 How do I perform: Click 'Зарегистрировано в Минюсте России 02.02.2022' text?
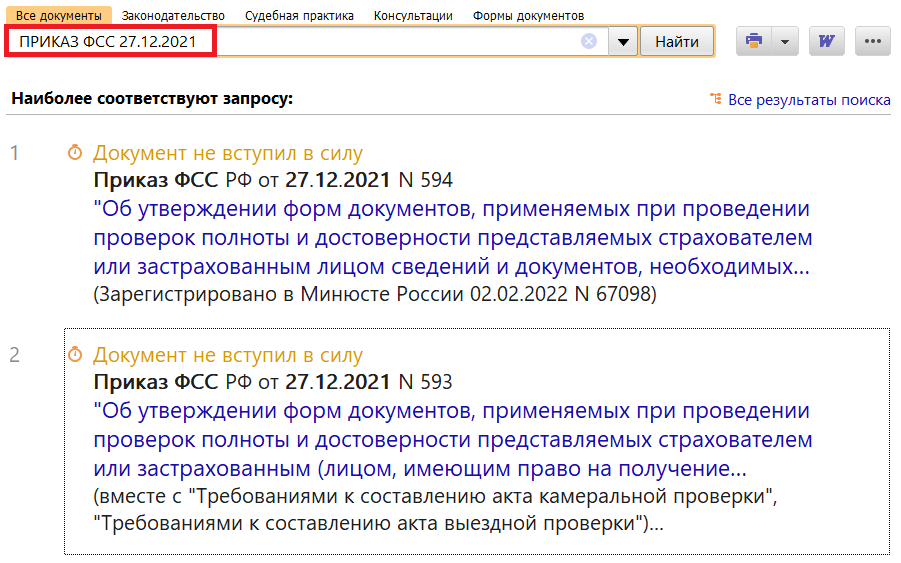point(375,294)
